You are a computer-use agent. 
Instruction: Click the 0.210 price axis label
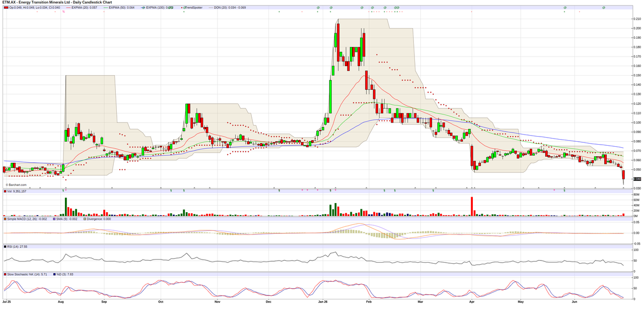point(636,19)
